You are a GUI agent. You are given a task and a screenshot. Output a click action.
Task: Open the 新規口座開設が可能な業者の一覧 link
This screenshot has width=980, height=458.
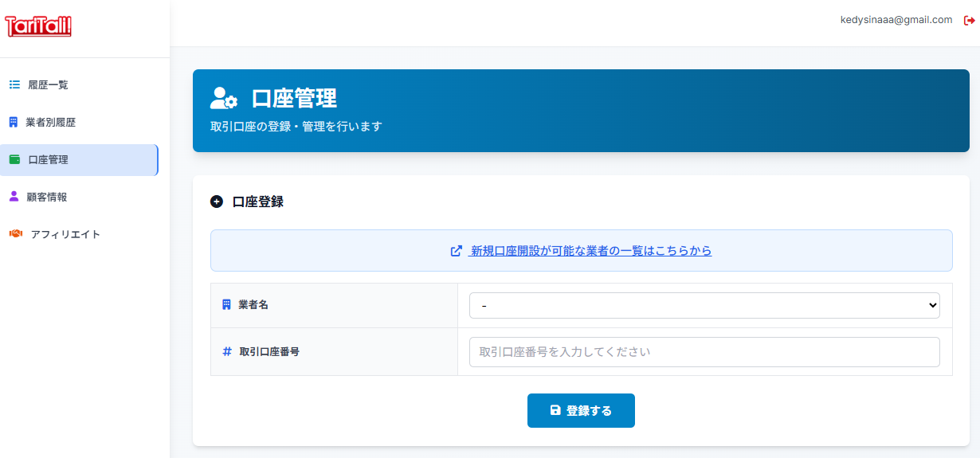(x=590, y=251)
